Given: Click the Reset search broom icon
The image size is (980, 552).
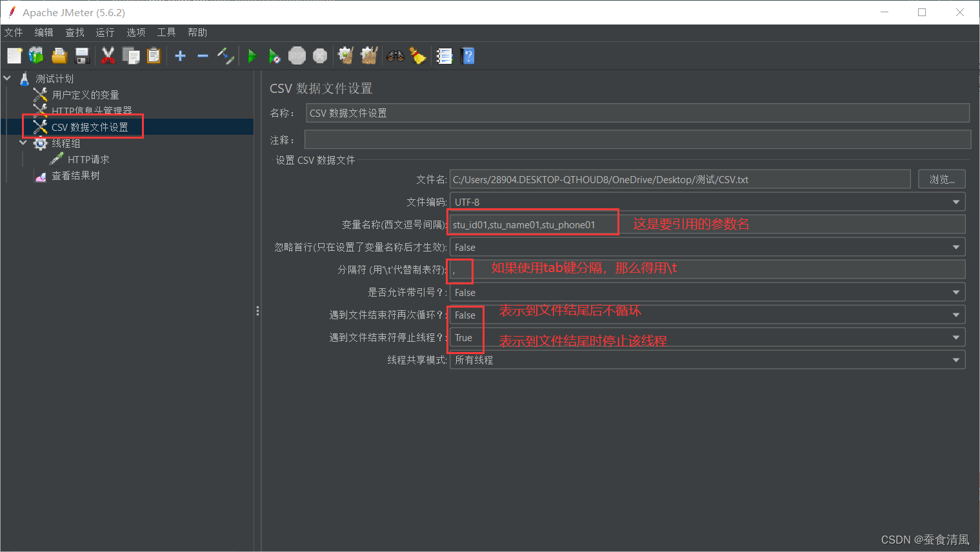Looking at the screenshot, I should point(418,56).
